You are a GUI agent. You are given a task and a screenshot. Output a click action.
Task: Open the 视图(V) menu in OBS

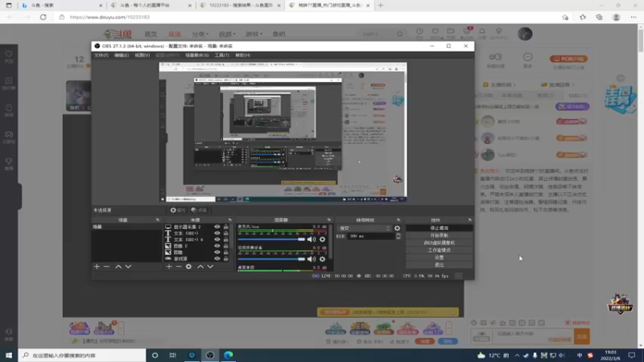point(142,55)
